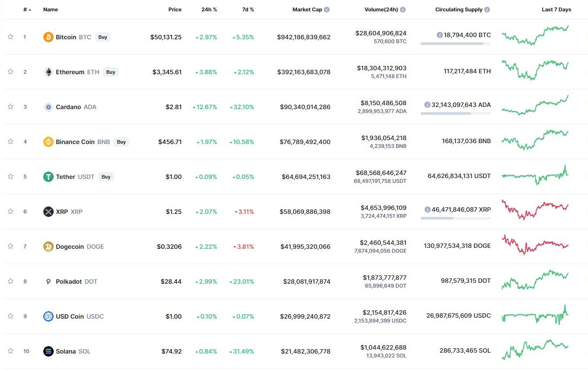Open the Dogecoin page link

(x=70, y=247)
